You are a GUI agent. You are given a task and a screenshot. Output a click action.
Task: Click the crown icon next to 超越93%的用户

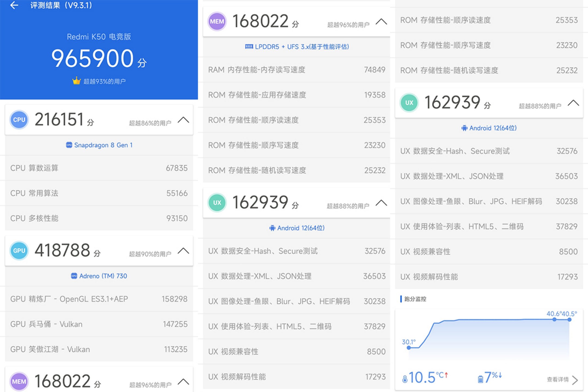(76, 81)
